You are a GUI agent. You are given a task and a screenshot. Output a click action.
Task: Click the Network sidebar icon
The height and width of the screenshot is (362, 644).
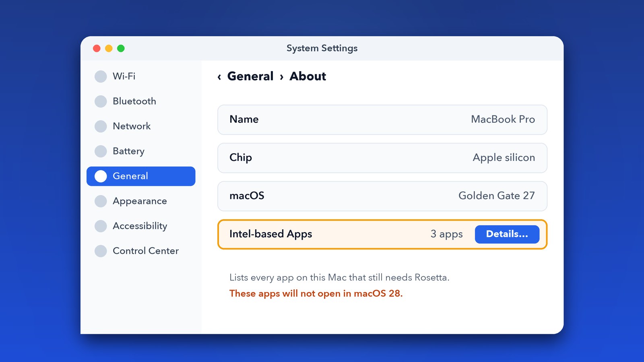(101, 126)
